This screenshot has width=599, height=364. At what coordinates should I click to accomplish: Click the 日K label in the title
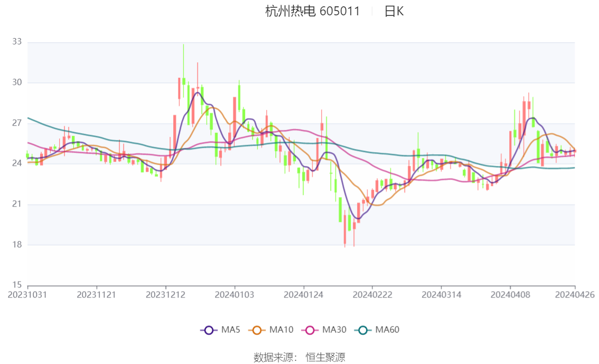pos(394,11)
